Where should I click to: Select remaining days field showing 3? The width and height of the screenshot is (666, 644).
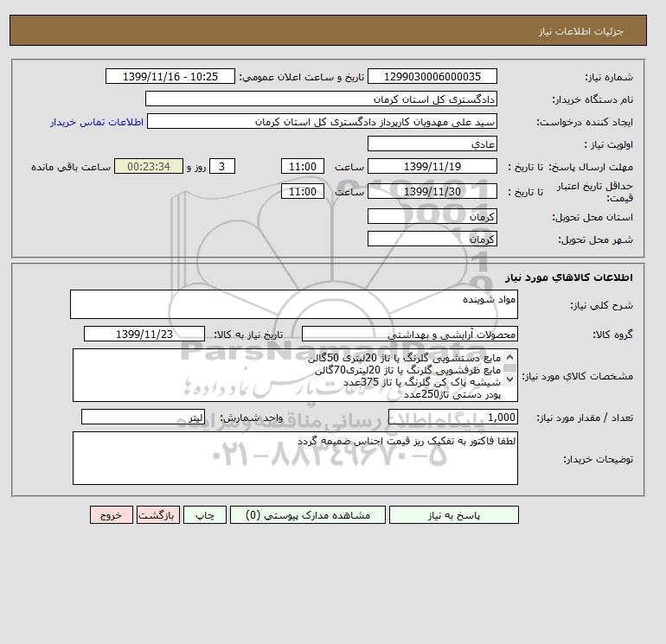[221, 167]
